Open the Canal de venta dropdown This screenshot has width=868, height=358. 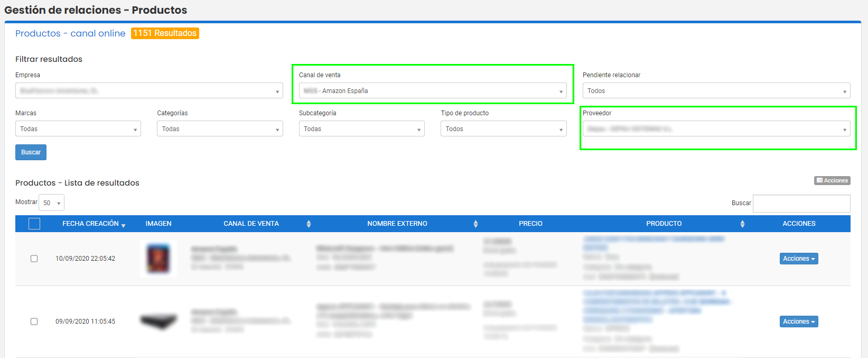coord(433,91)
